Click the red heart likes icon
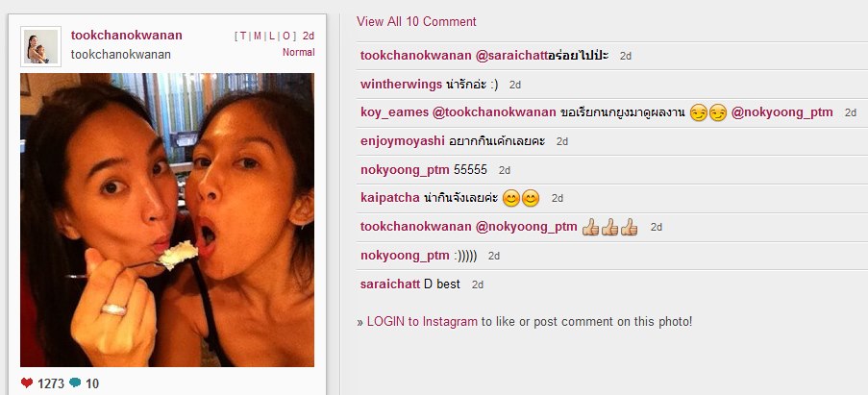868x395 pixels. pos(27,383)
